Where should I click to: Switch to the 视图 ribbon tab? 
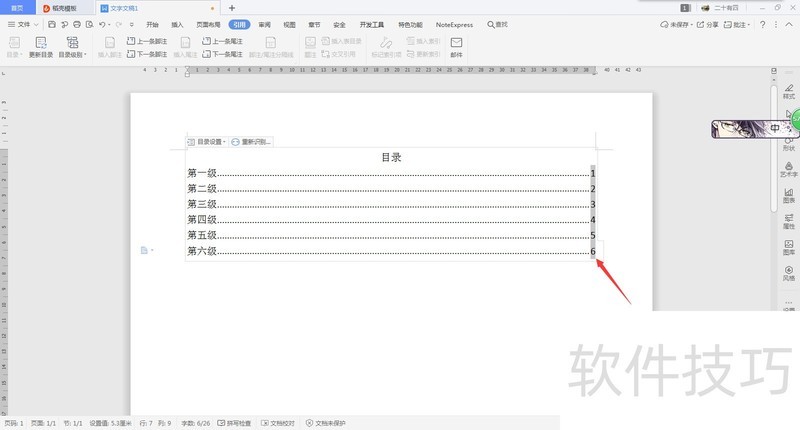click(x=289, y=24)
